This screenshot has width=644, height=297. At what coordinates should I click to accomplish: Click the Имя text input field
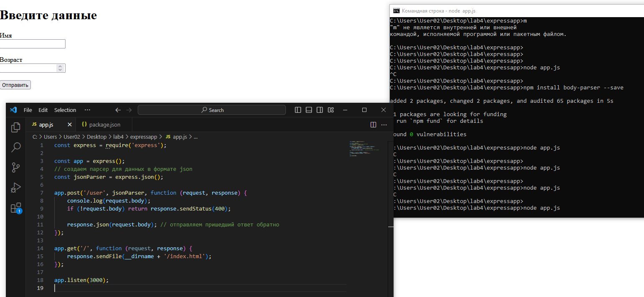33,44
